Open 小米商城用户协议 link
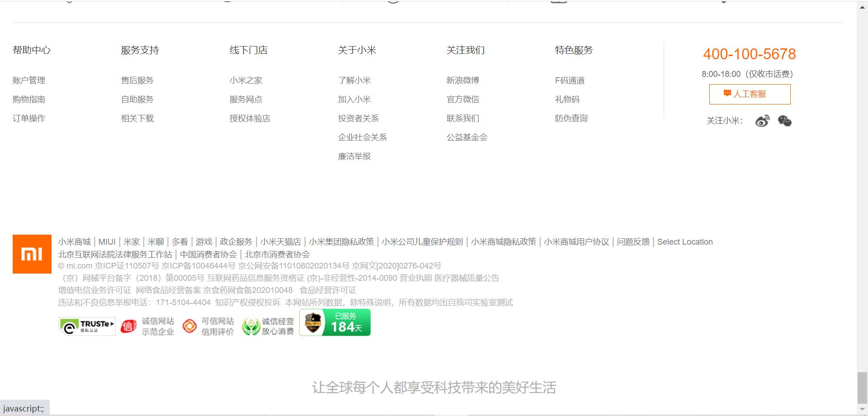Viewport: 868px width, 416px height. click(577, 242)
